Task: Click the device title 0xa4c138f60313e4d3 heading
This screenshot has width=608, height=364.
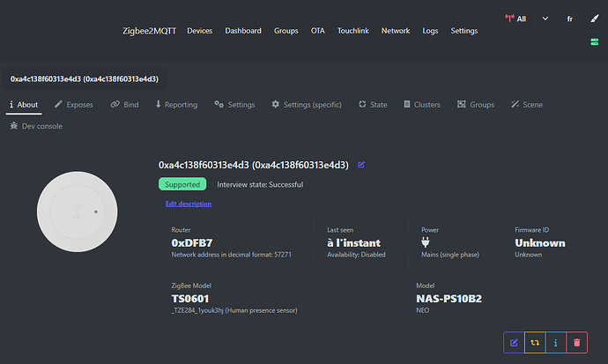Action: [x=253, y=165]
